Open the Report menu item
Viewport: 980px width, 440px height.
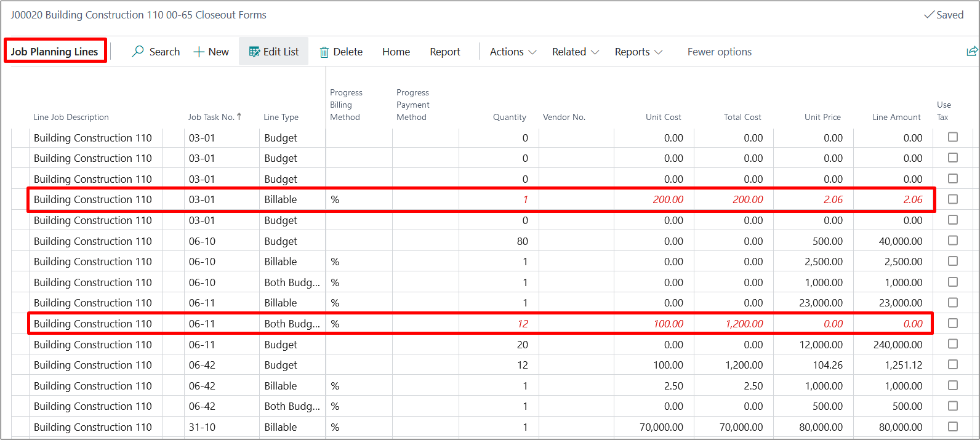click(x=444, y=52)
